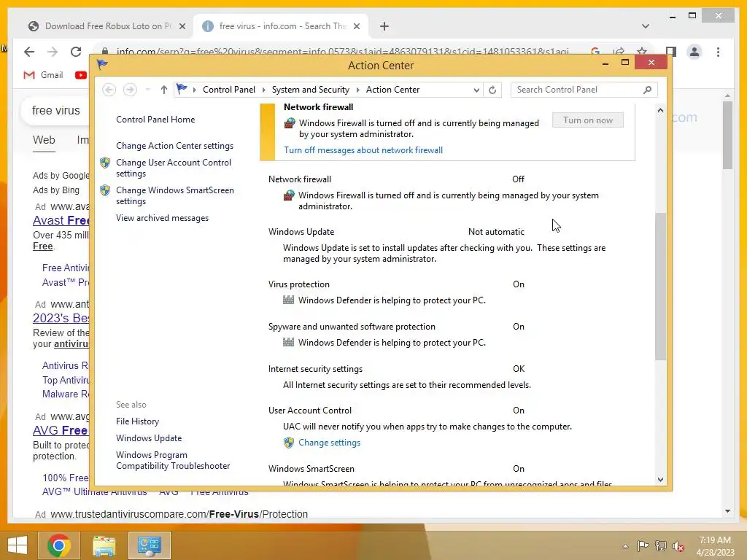Viewport: 747px width, 560px height.
Task: Click Control Panel taskbar icon
Action: (x=150, y=545)
